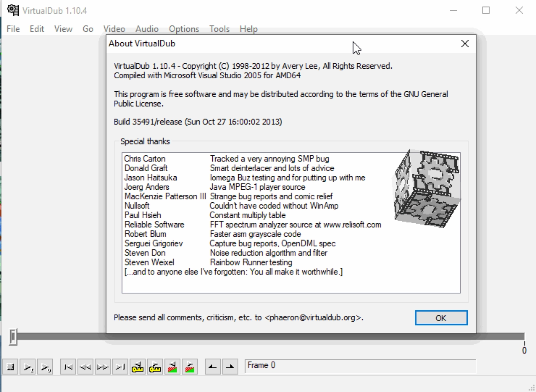The height and width of the screenshot is (392, 536).
Task: Step forward one frame using the toolbar
Action: pyautogui.click(x=103, y=367)
